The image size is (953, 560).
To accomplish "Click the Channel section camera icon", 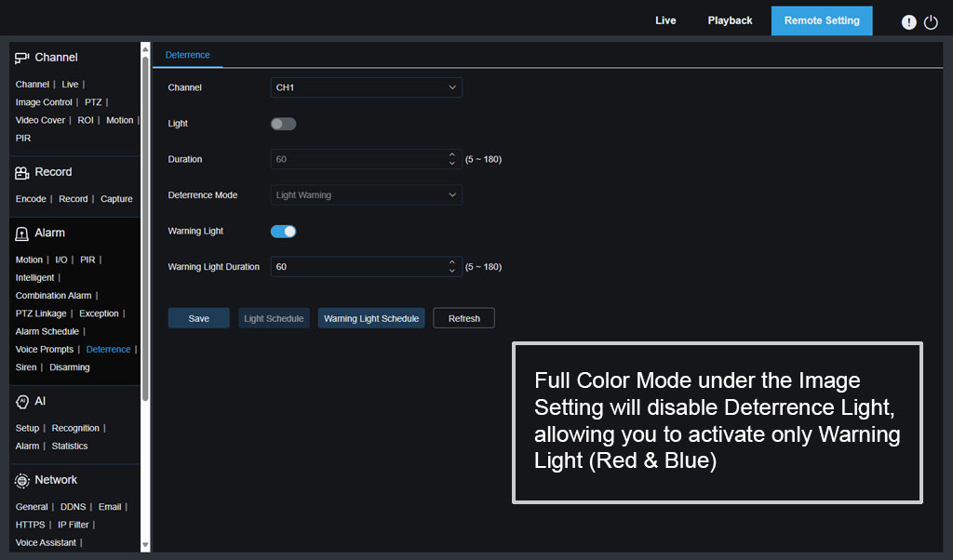I will pyautogui.click(x=22, y=58).
